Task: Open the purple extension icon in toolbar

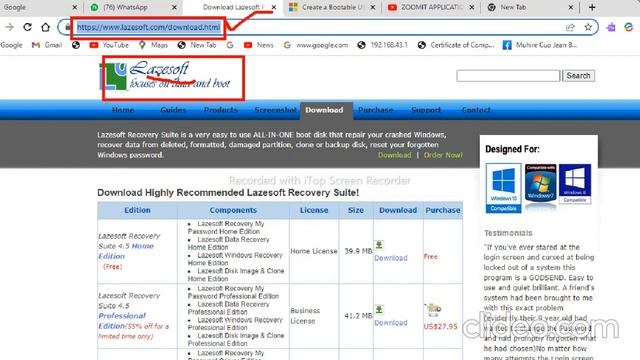Action: [611, 27]
